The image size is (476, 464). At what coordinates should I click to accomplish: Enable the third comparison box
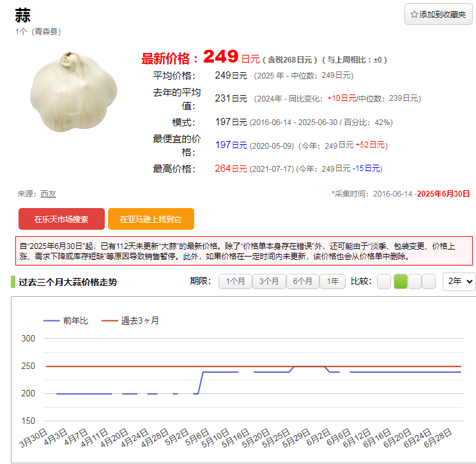(414, 281)
